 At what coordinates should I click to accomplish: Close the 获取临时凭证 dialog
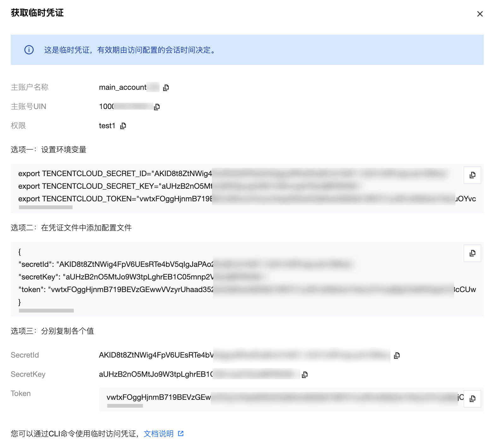[480, 14]
